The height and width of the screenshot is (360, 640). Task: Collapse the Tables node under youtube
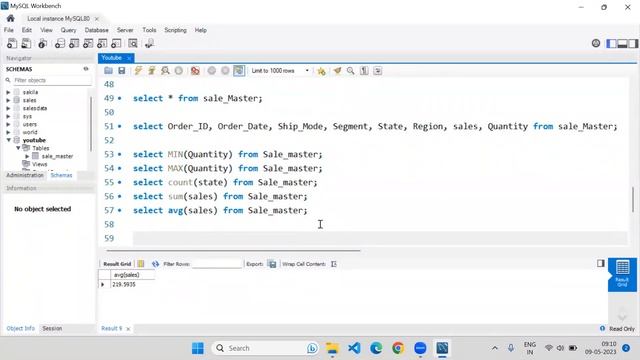18,148
